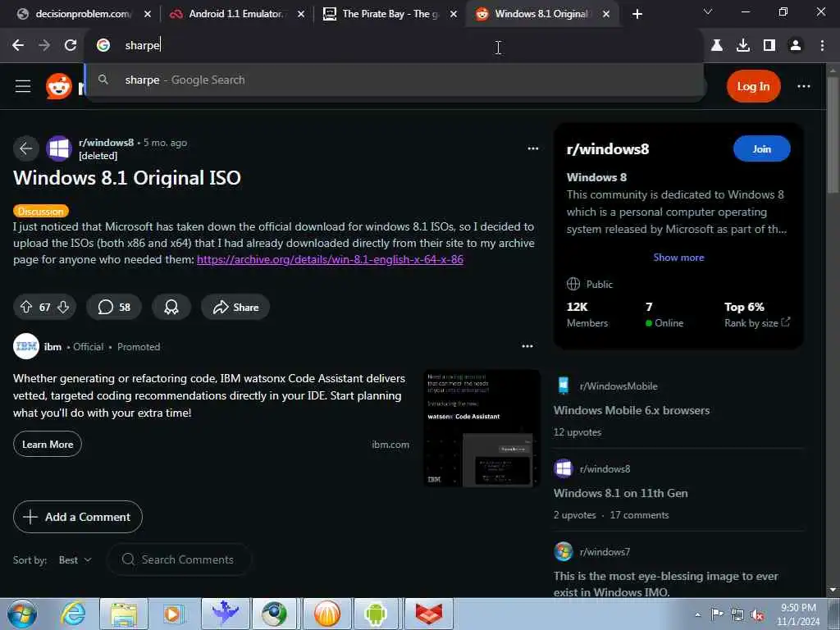
Task: Open media player taskbar icon
Action: coord(174,614)
